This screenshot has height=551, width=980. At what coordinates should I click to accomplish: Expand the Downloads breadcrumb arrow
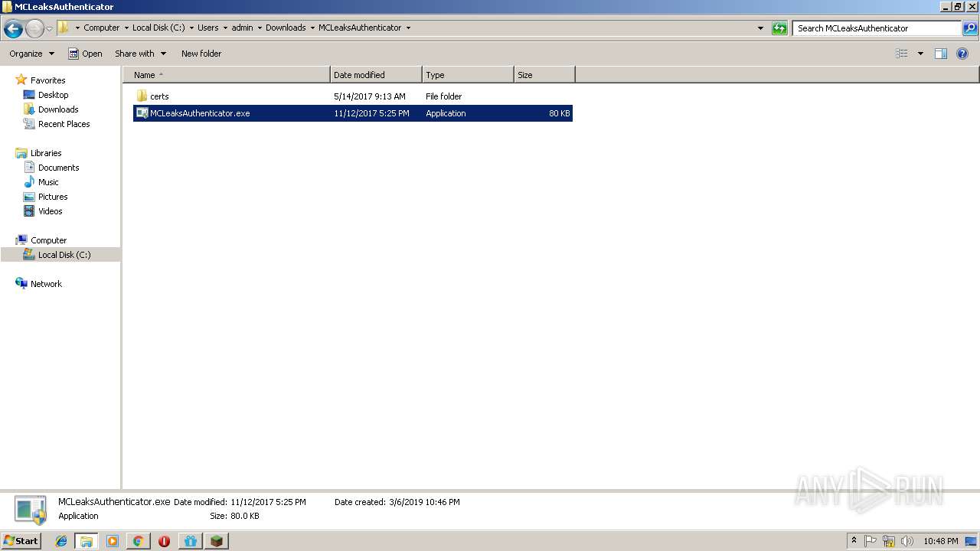click(x=312, y=28)
